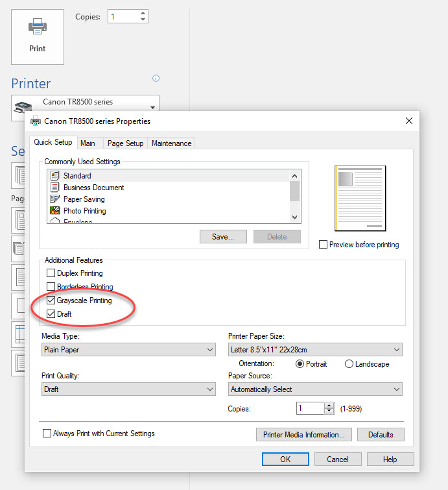This screenshot has width=448, height=490.
Task: Open the Maintenance tab
Action: 171,143
